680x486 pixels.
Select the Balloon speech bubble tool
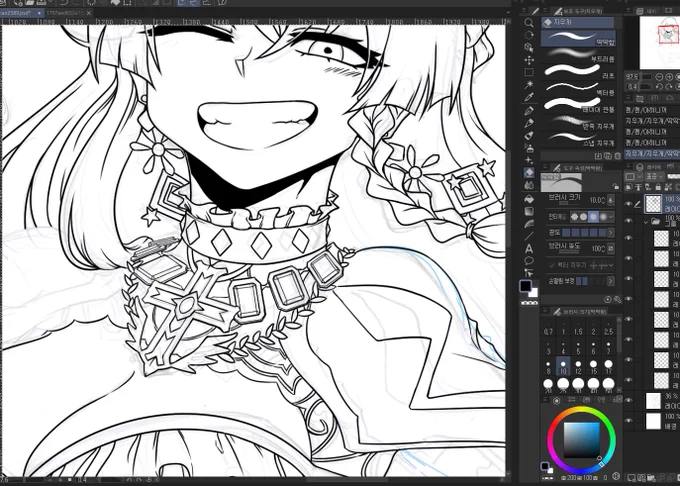tap(529, 261)
